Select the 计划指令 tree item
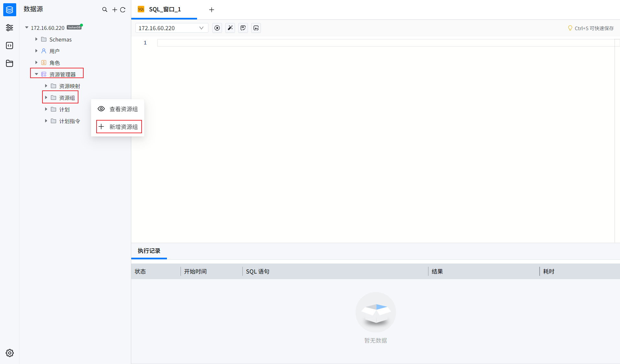620x364 pixels. tap(70, 121)
